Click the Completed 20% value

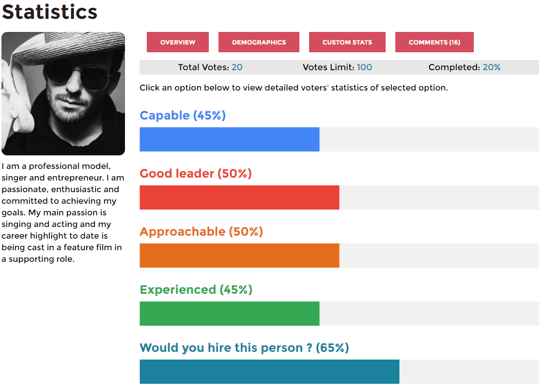[492, 67]
